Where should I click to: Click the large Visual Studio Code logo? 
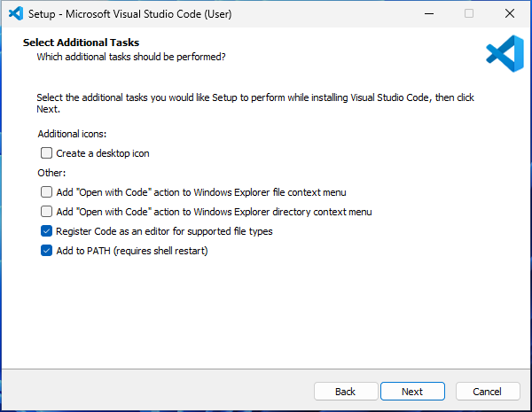tap(505, 53)
